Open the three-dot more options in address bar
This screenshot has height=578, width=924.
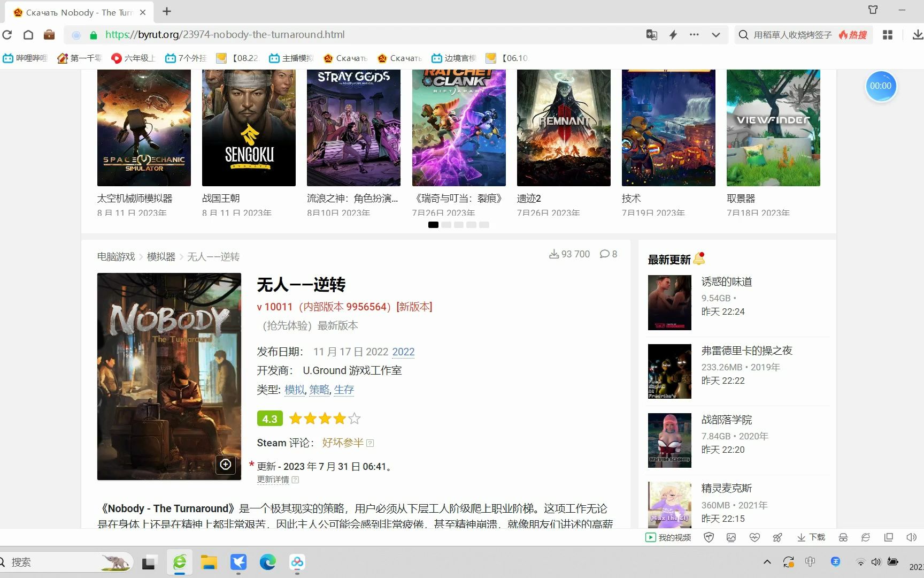pyautogui.click(x=694, y=35)
